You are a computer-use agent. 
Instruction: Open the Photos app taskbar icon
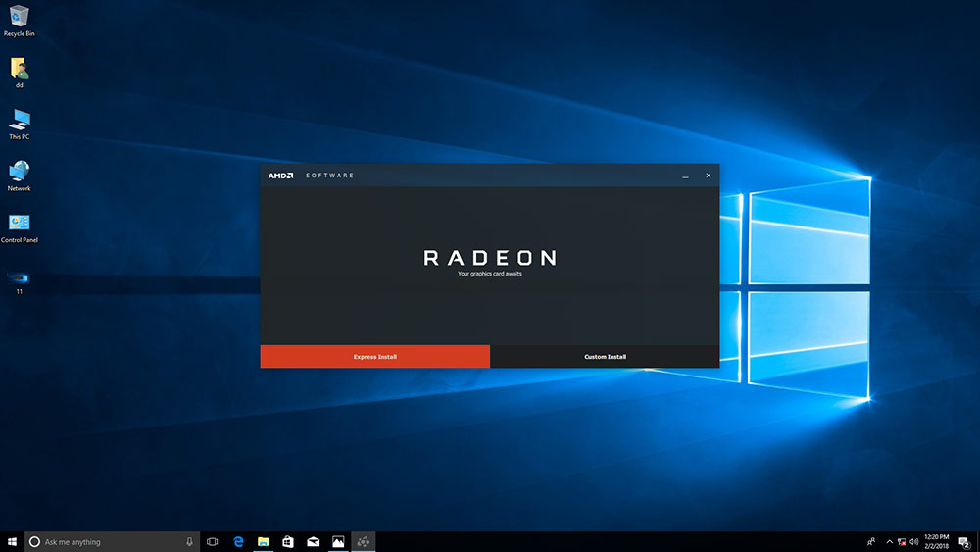[x=338, y=542]
